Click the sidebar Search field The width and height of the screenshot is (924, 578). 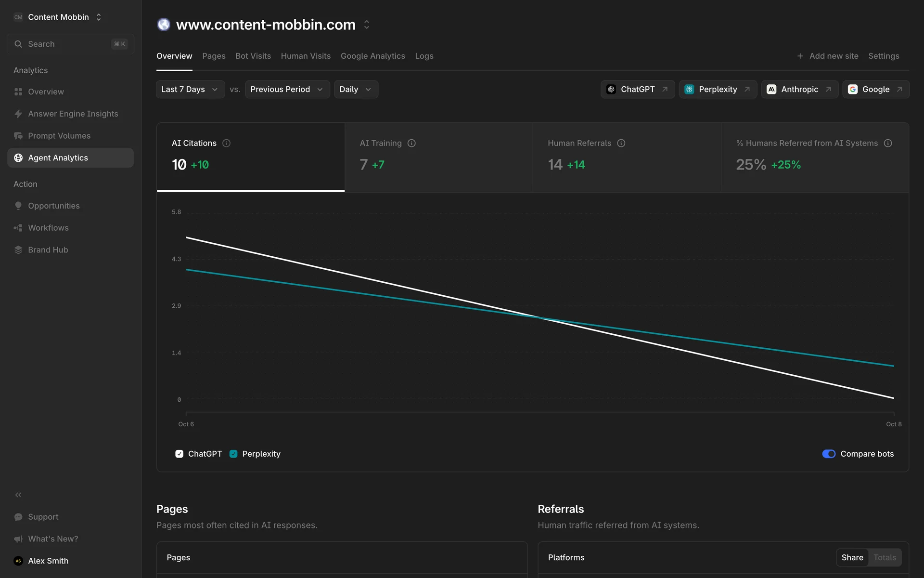click(x=70, y=44)
